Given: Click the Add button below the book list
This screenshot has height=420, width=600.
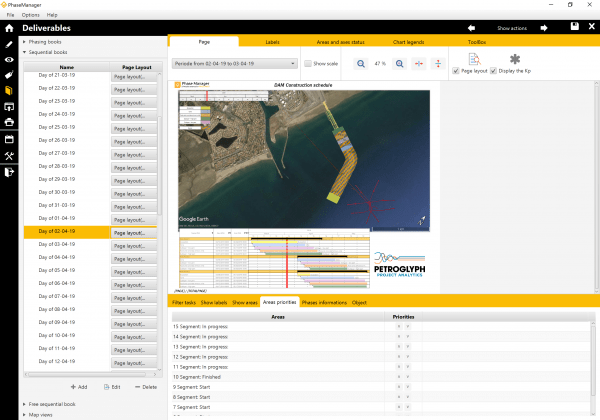Looking at the screenshot, I should click(x=78, y=386).
